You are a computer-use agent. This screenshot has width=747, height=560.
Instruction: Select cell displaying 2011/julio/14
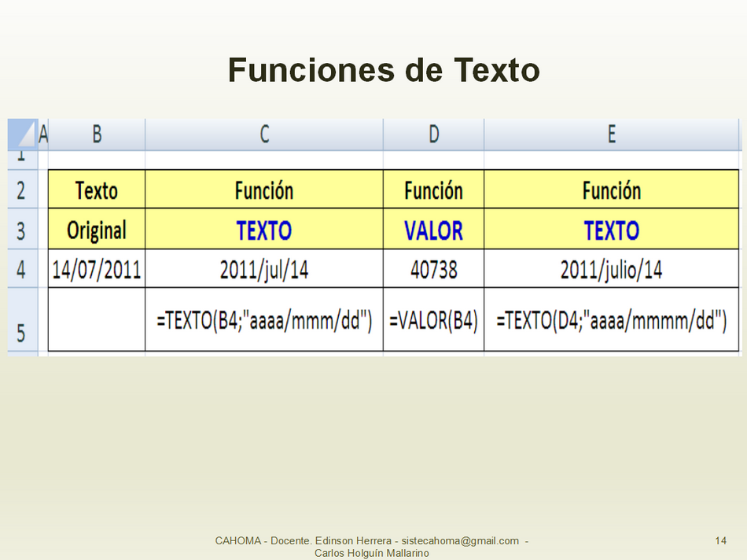click(611, 270)
